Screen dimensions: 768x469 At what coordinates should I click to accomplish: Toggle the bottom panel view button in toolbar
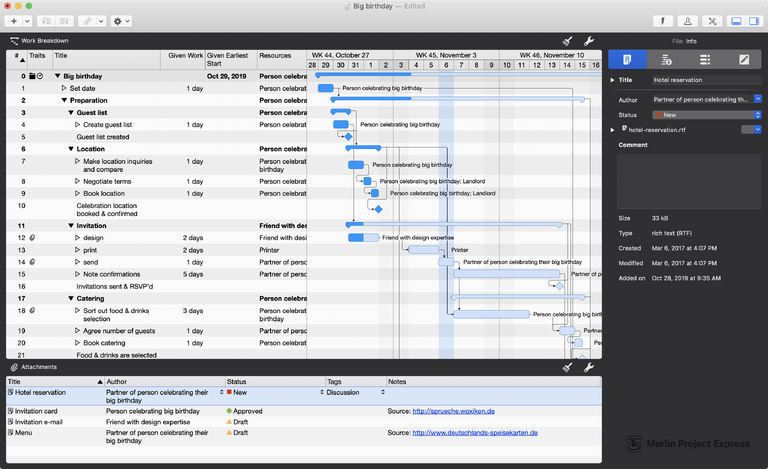click(x=736, y=21)
